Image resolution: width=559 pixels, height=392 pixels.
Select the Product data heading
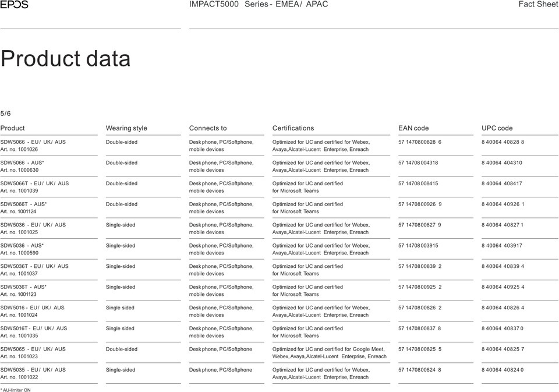(x=66, y=58)
